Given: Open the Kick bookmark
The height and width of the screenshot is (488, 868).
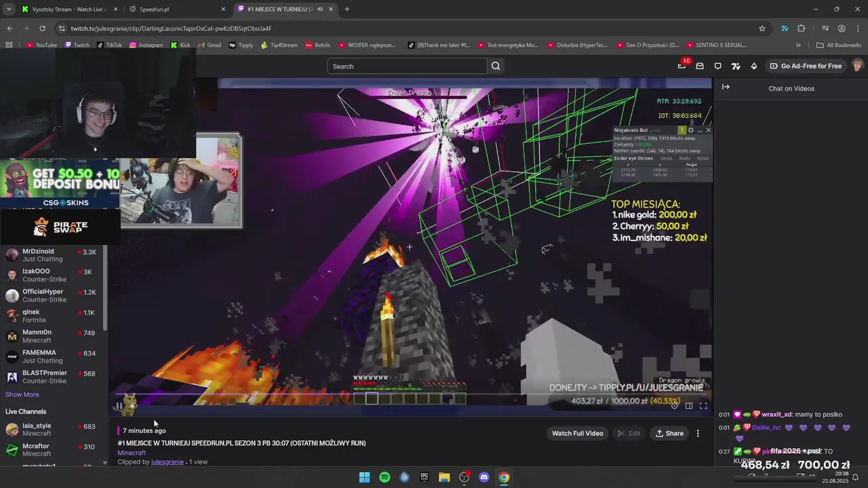Looking at the screenshot, I should click(180, 45).
